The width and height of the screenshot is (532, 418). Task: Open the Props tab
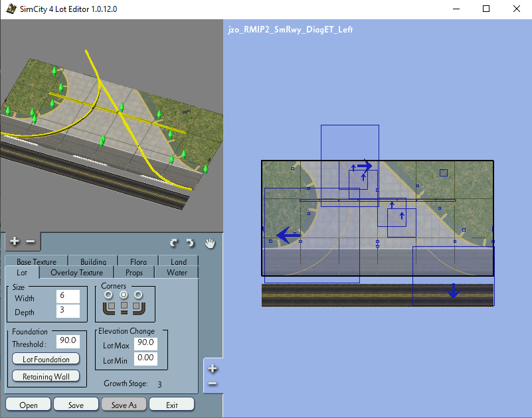click(x=134, y=273)
